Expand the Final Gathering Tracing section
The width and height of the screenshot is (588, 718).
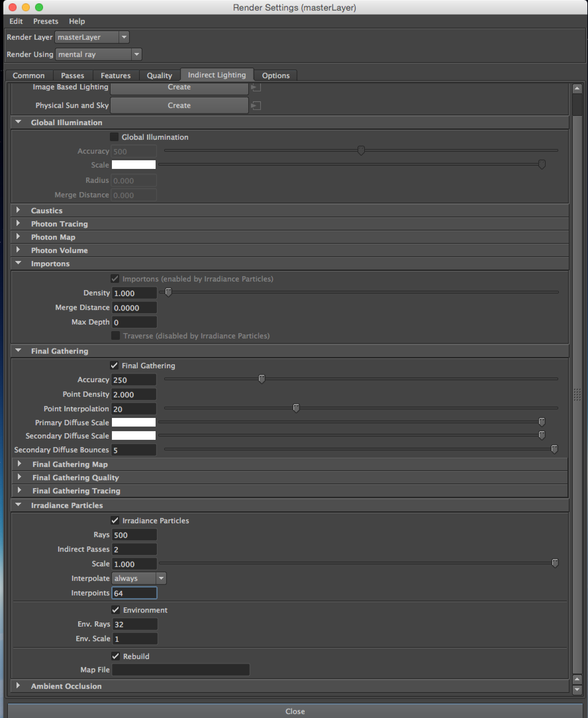click(19, 490)
